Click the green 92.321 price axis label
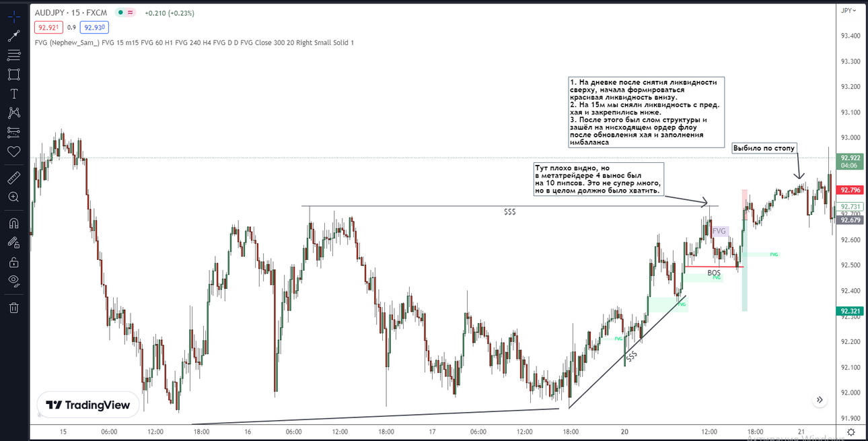The height and width of the screenshot is (441, 868). [x=850, y=311]
